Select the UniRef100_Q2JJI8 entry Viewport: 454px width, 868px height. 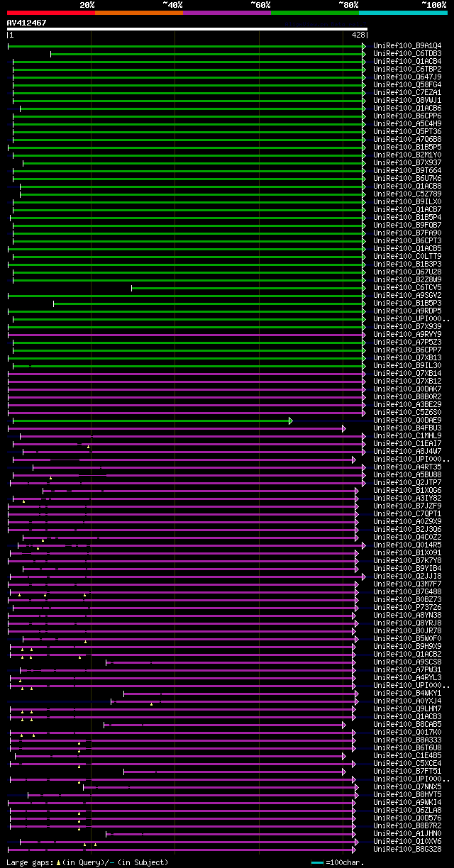(407, 576)
